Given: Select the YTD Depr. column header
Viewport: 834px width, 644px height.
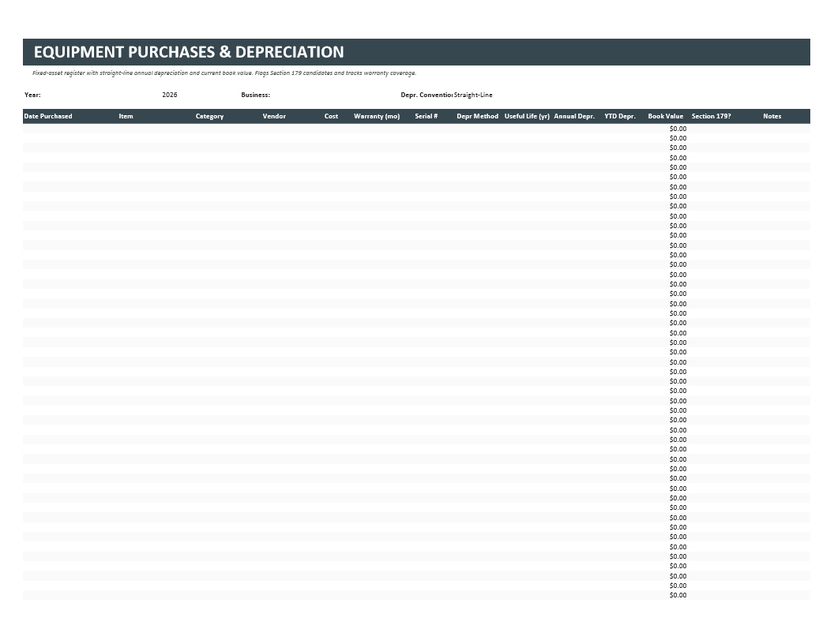Looking at the screenshot, I should point(620,116).
